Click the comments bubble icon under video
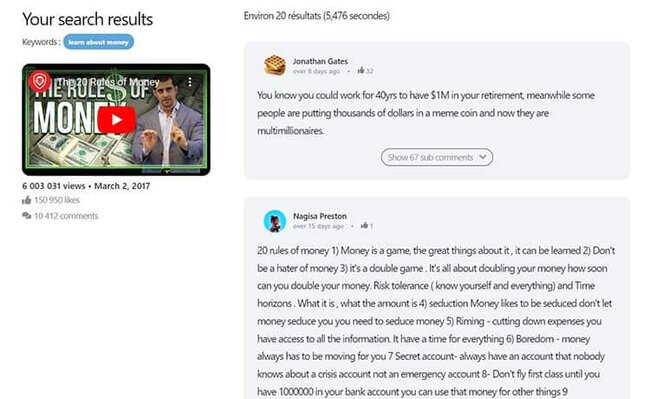This screenshot has height=399, width=650. click(x=27, y=216)
